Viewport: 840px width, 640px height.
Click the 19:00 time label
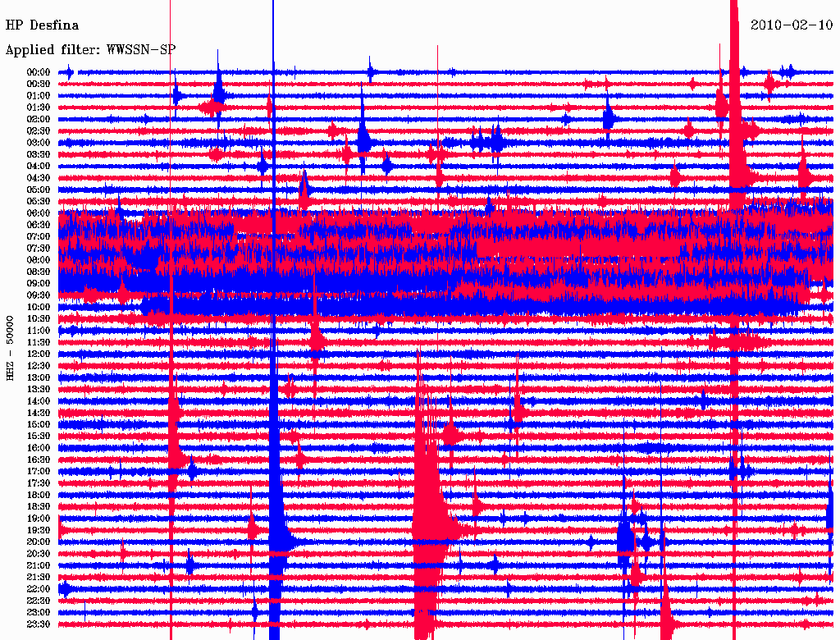tap(39, 519)
